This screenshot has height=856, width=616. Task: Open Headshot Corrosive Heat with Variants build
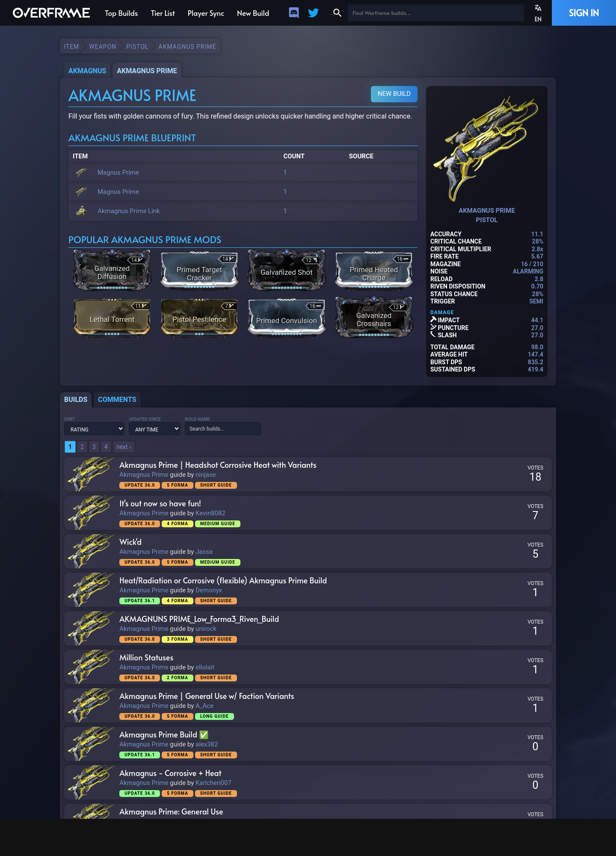tap(218, 465)
